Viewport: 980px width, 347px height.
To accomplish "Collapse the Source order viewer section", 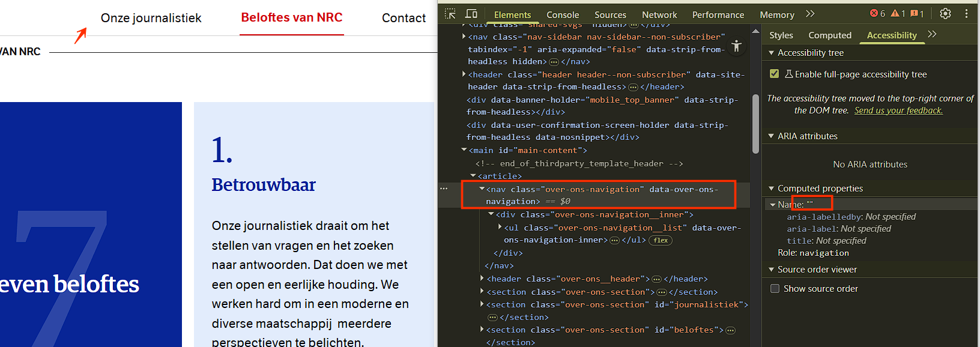I will click(x=771, y=270).
